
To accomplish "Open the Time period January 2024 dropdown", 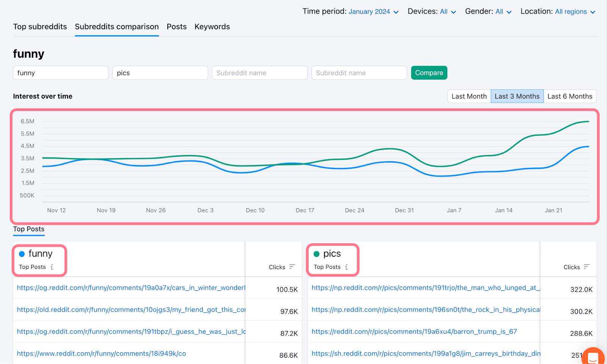I will (374, 12).
